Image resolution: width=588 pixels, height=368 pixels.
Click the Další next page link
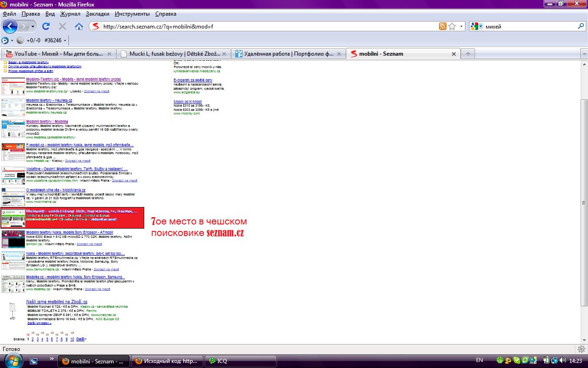81,339
